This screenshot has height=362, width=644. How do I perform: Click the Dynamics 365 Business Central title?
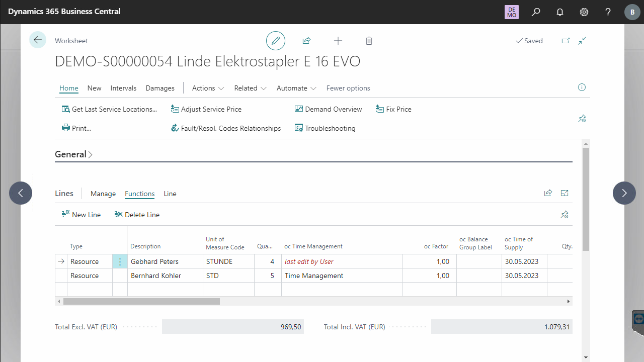[64, 11]
